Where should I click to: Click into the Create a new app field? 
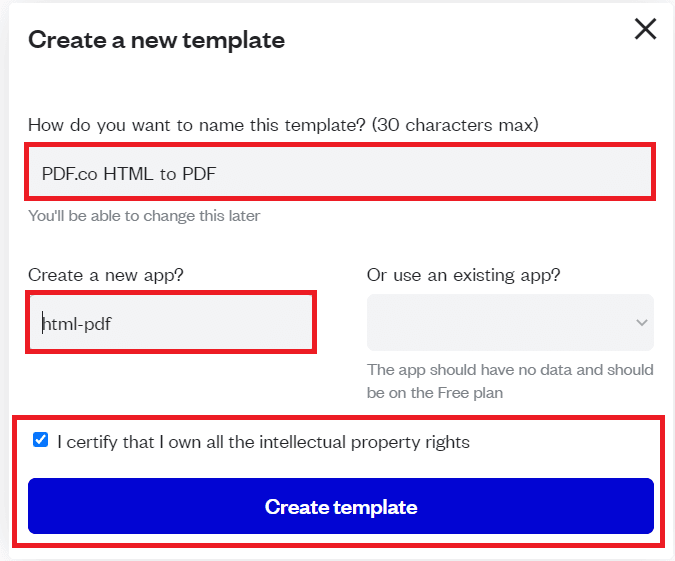(x=172, y=322)
